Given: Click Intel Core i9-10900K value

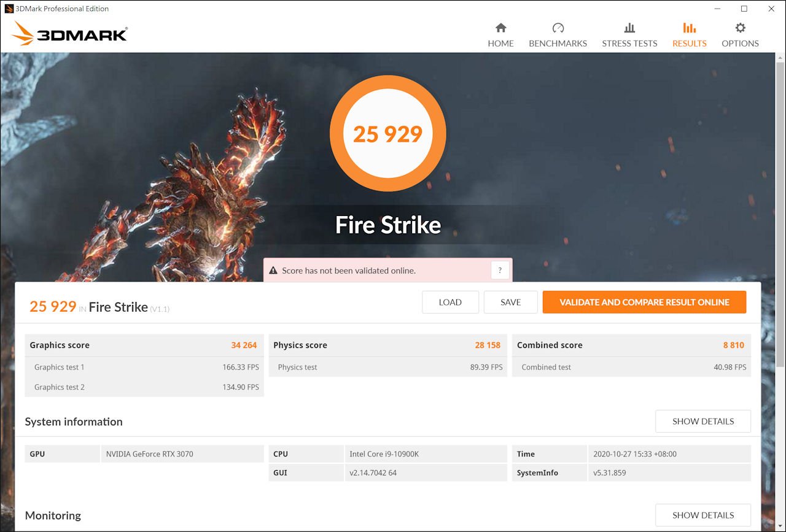Looking at the screenshot, I should [x=384, y=454].
